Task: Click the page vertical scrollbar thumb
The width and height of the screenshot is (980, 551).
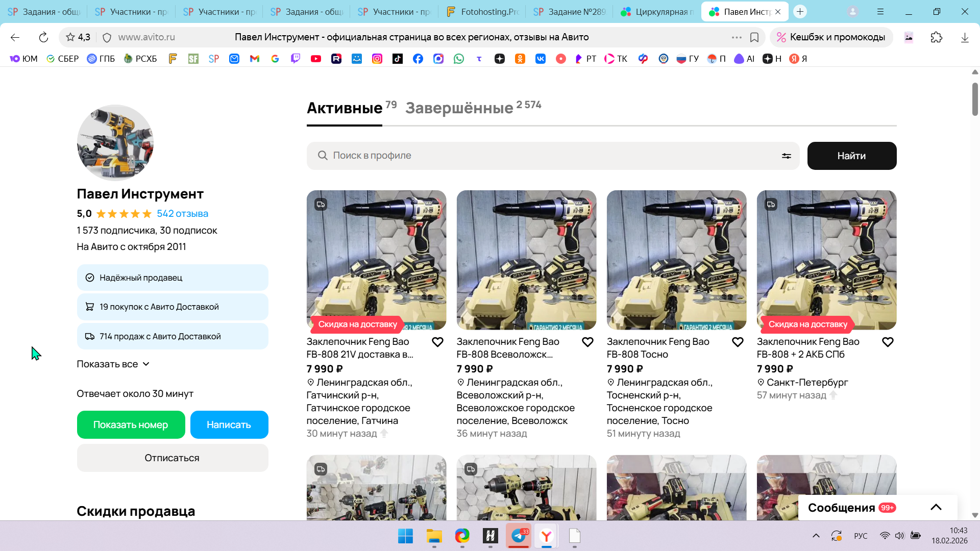Action: tap(974, 99)
